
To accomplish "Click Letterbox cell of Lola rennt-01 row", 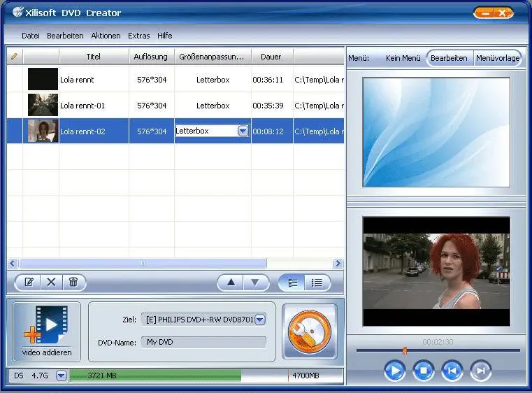I will pyautogui.click(x=213, y=106).
